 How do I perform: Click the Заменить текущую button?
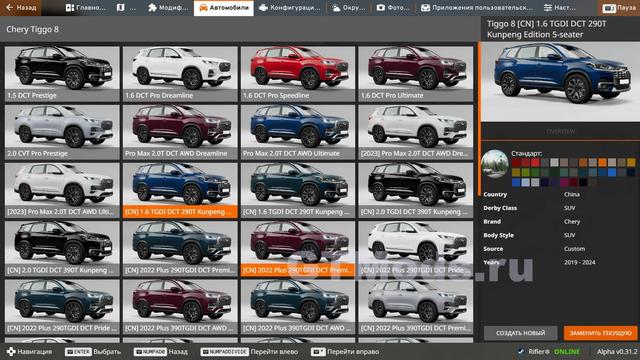pos(600,333)
